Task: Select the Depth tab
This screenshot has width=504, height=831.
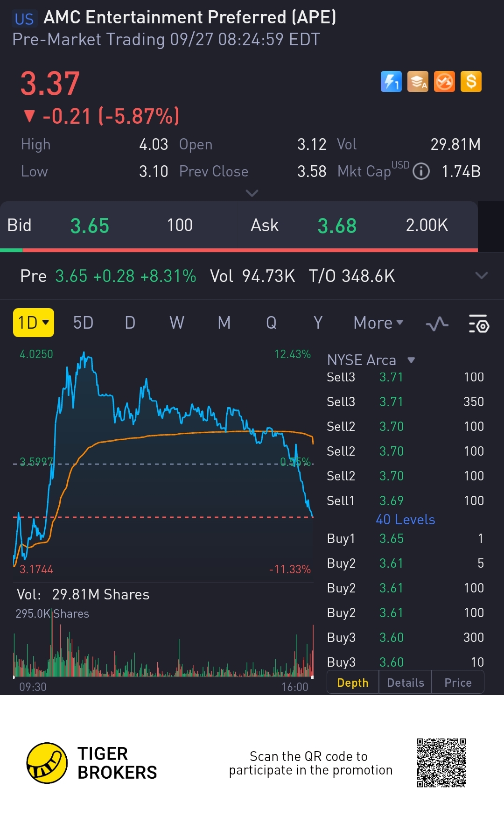Action: pyautogui.click(x=353, y=683)
